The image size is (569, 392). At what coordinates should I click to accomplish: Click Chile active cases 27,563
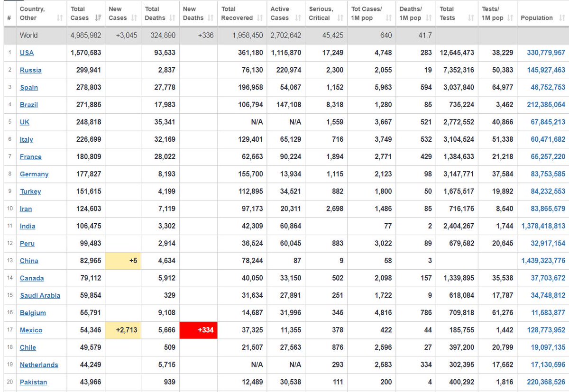click(291, 347)
